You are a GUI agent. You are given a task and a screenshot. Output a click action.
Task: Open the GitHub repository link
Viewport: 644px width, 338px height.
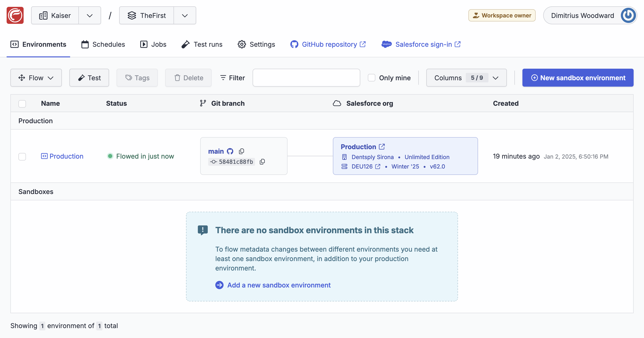coord(328,44)
